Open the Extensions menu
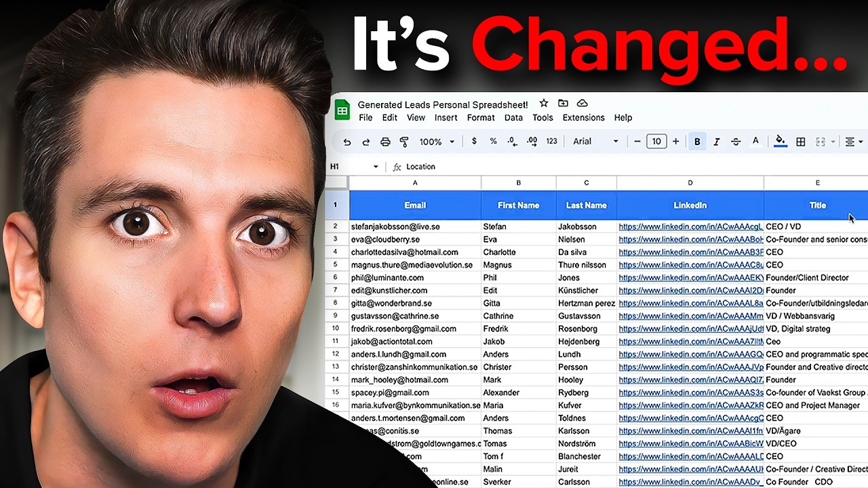868x488 pixels. (x=583, y=118)
